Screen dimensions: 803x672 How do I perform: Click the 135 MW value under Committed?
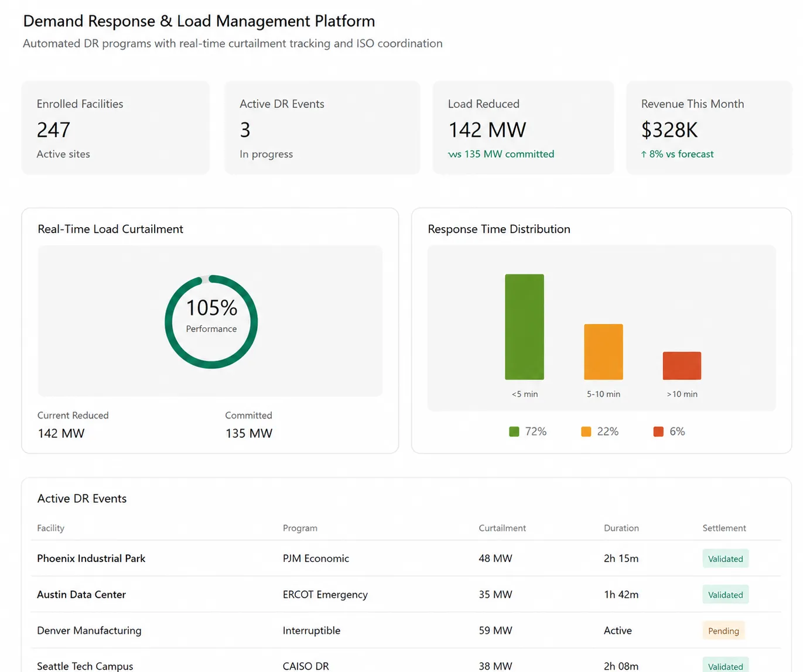click(x=249, y=433)
